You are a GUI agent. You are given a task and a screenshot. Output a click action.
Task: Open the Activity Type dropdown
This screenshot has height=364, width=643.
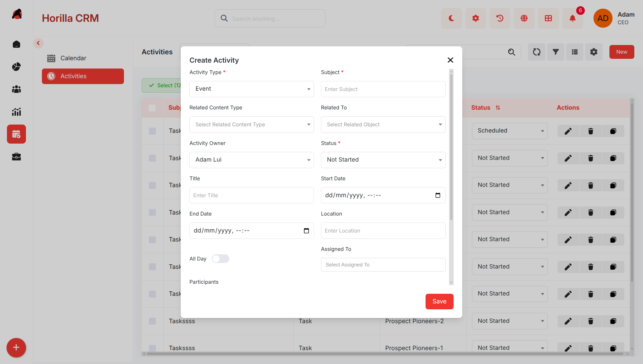pos(252,89)
